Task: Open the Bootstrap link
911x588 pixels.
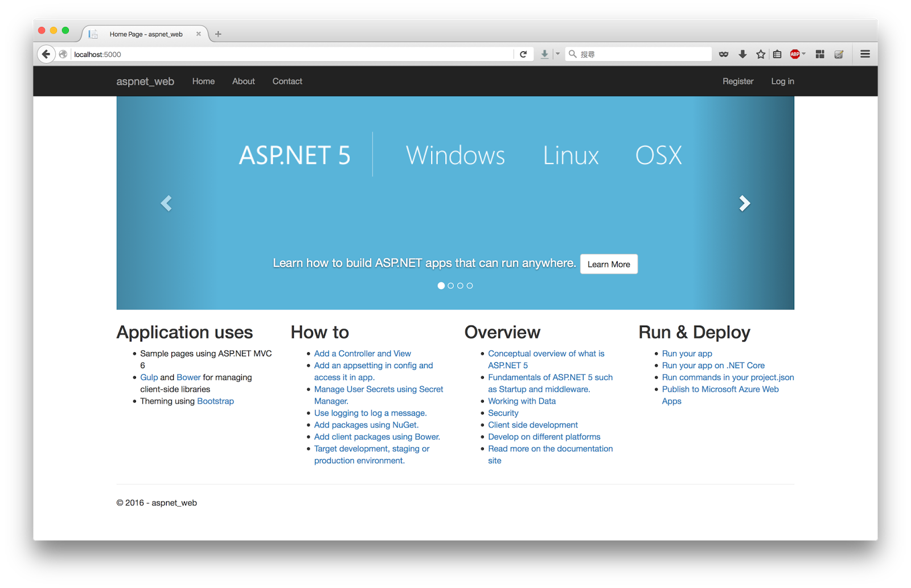Action: [x=215, y=401]
